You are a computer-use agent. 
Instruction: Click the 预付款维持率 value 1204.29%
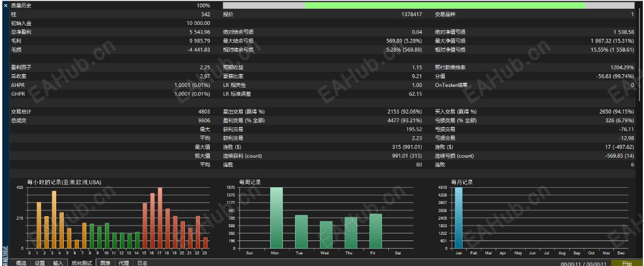[x=622, y=67]
